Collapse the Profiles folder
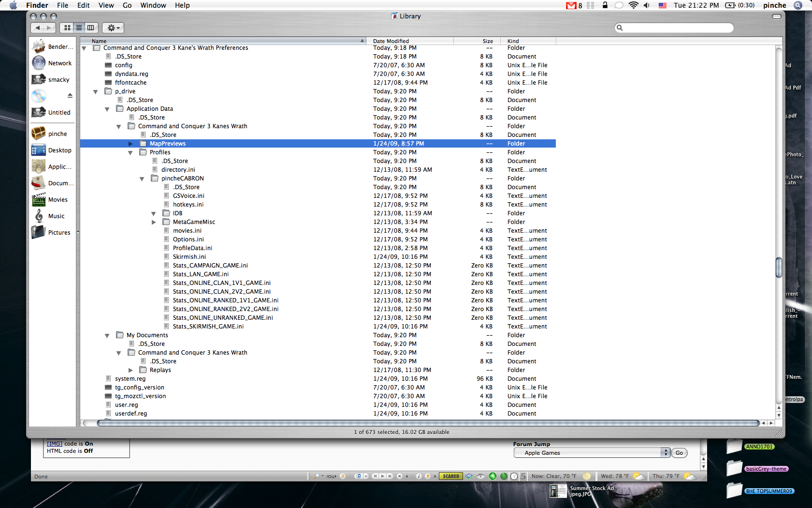 (x=130, y=153)
